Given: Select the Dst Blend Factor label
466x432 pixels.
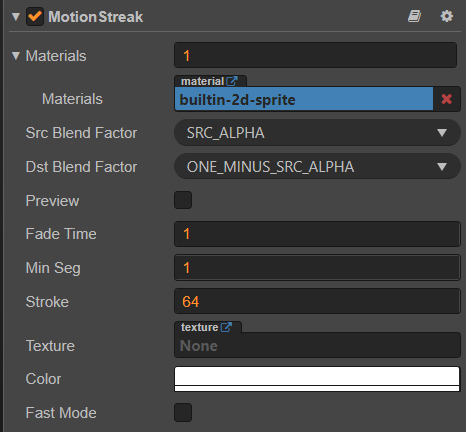Looking at the screenshot, I should 81,167.
